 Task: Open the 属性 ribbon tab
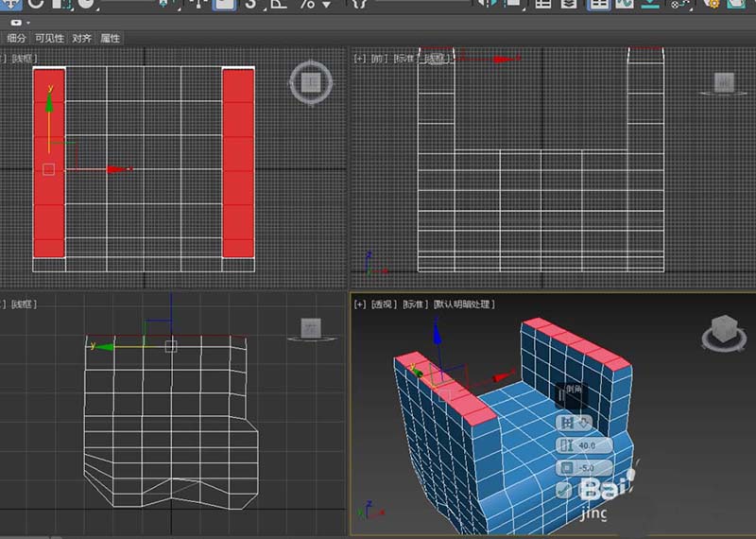[110, 38]
